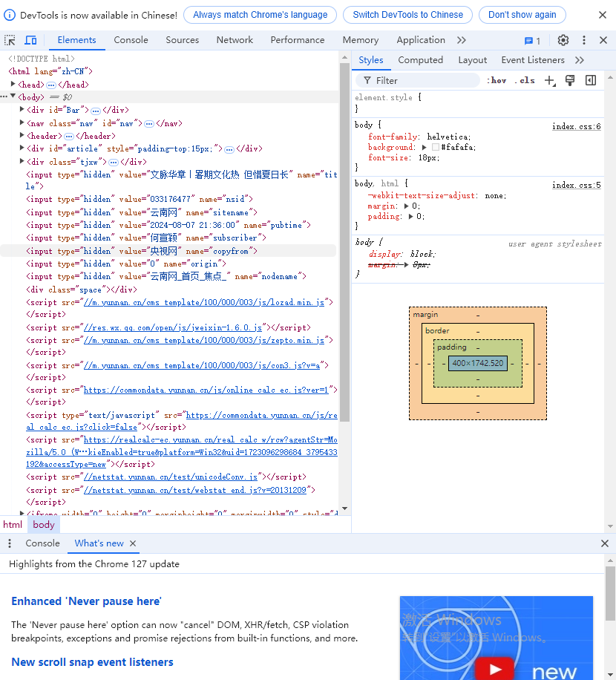Expand the margin shorthand in body, html
Screen dimensions: 616x680
pyautogui.click(x=406, y=206)
